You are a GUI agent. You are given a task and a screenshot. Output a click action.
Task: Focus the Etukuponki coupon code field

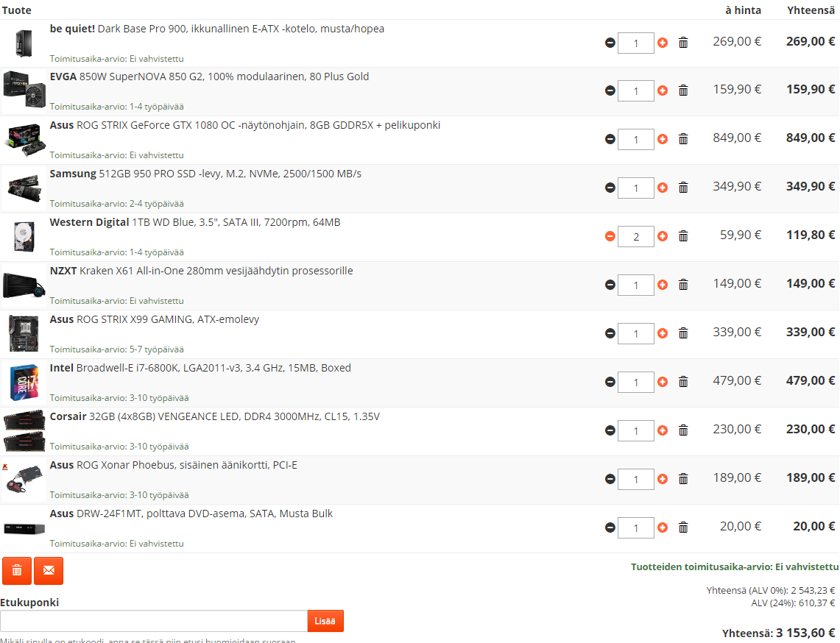pos(154,621)
